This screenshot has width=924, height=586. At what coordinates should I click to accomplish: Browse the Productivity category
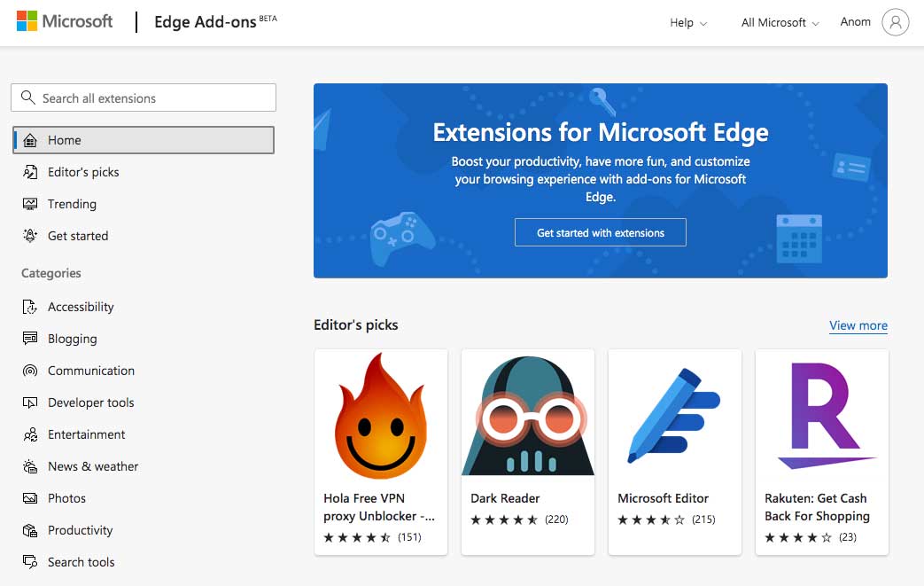[x=80, y=530]
